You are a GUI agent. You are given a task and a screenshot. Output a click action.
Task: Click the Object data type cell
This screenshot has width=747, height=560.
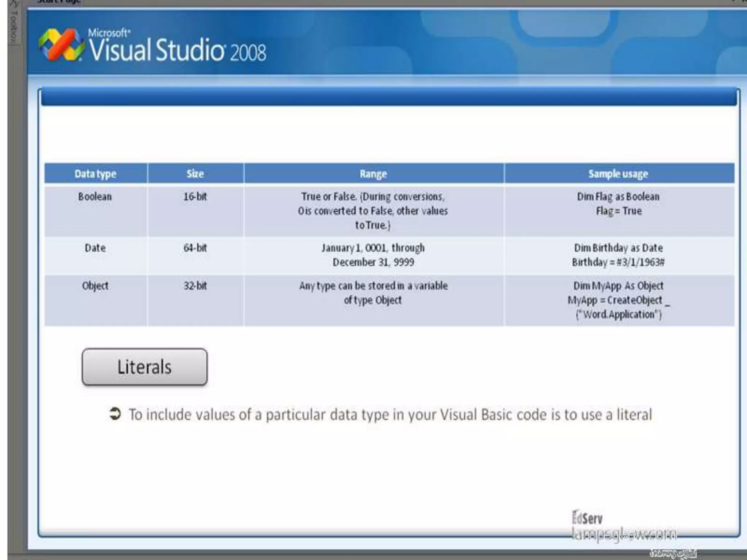coord(96,300)
